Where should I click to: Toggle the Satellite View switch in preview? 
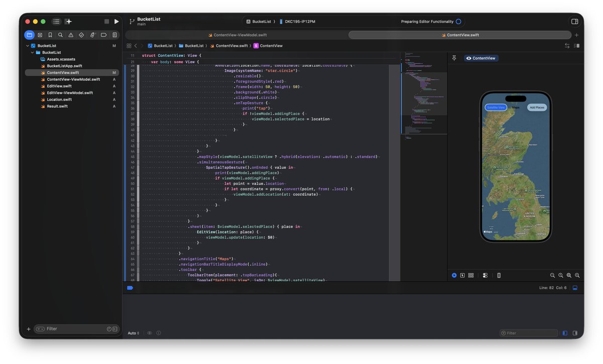tap(495, 107)
